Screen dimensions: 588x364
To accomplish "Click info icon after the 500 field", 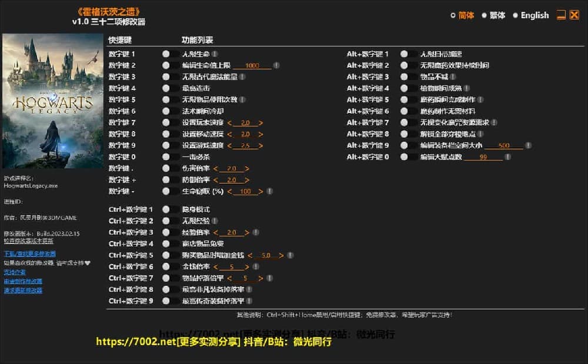I will (528, 145).
